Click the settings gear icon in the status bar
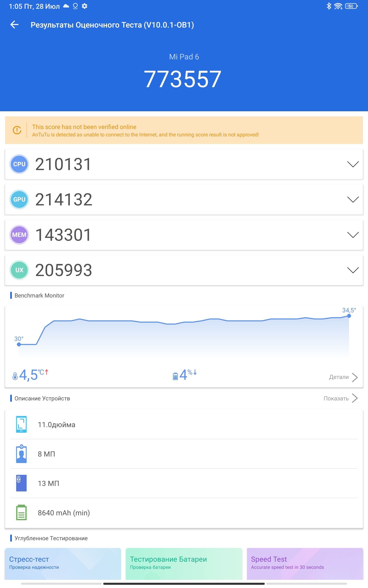The width and height of the screenshot is (368, 588). (x=84, y=6)
